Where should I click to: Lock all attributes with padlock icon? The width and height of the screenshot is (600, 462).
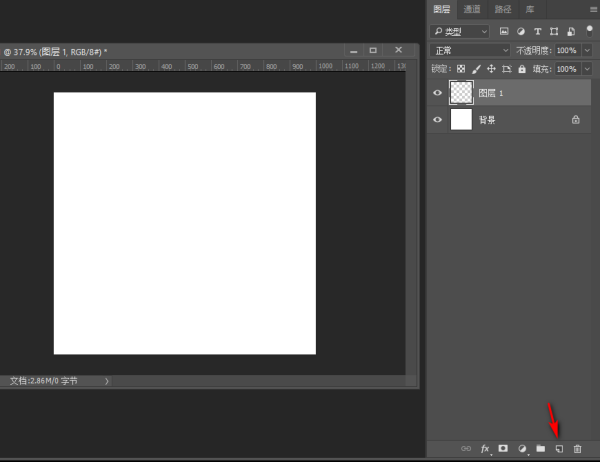[x=522, y=69]
